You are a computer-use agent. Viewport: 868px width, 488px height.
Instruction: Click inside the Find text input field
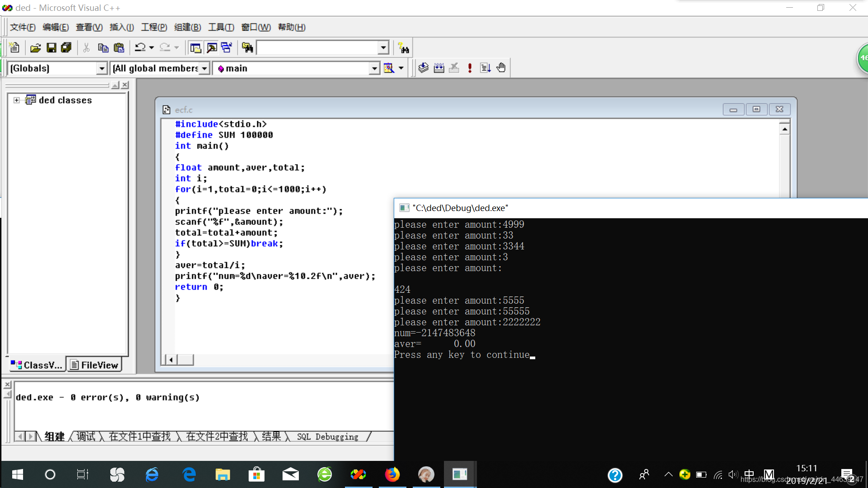click(x=317, y=47)
